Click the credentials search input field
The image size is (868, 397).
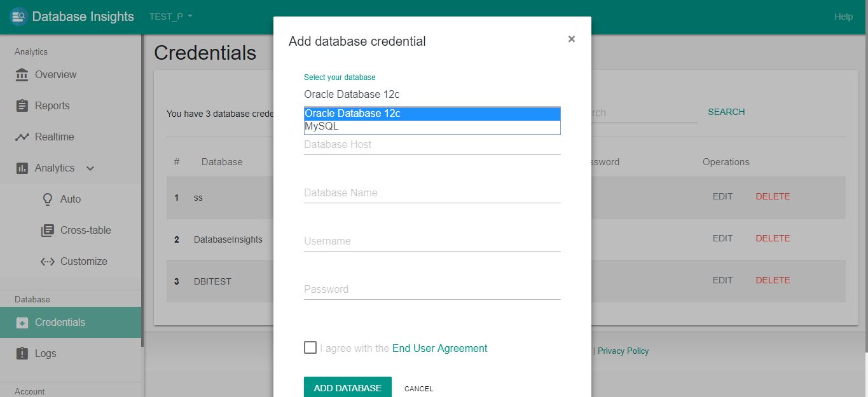(644, 113)
